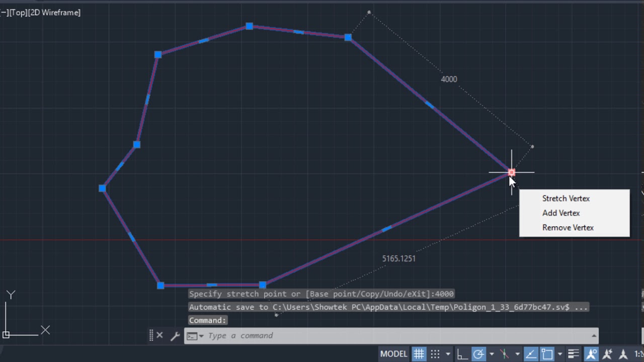Click the 5165.1251 dynamic dimension value
Image resolution: width=644 pixels, height=362 pixels.
pos(399,258)
